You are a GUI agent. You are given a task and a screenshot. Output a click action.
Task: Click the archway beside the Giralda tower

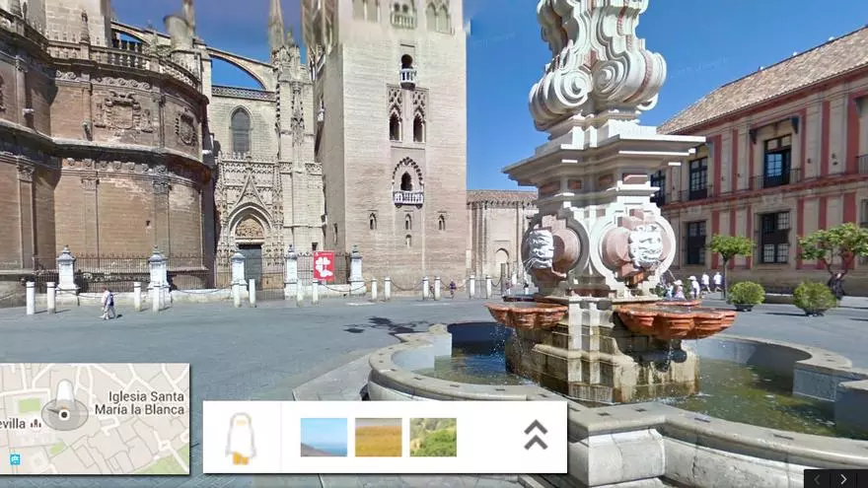coord(501,263)
